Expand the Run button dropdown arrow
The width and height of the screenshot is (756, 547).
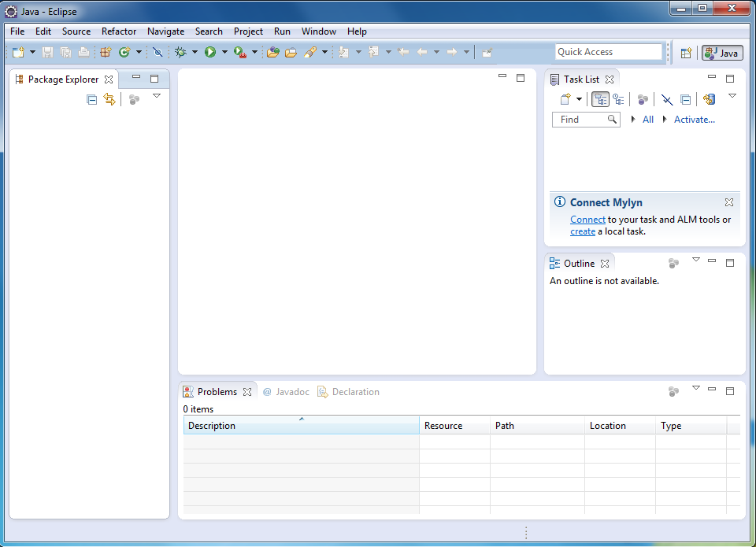[224, 53]
